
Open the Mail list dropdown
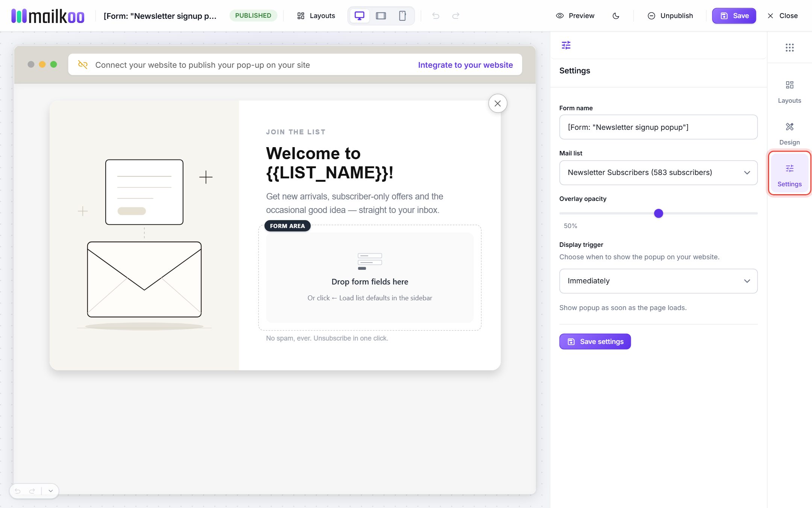(658, 173)
